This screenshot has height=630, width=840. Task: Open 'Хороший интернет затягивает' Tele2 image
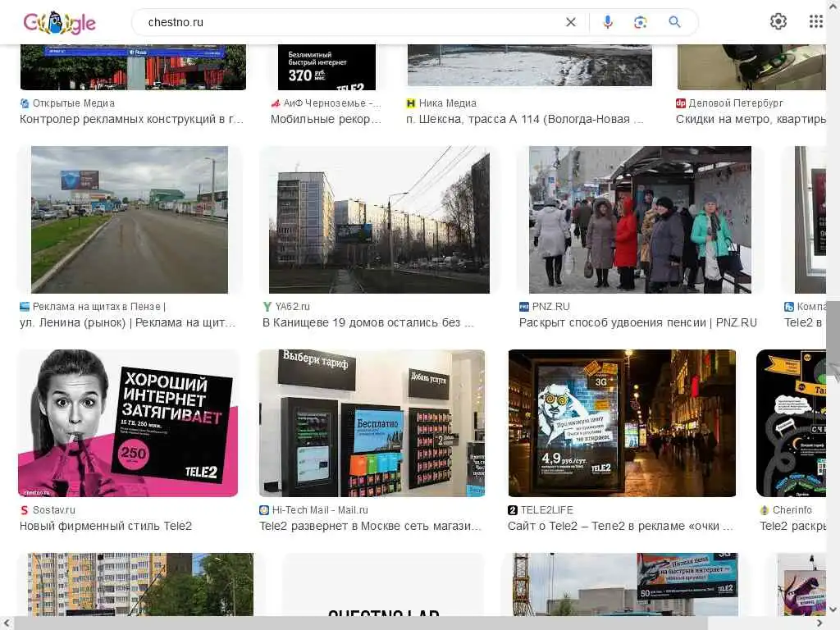(128, 423)
